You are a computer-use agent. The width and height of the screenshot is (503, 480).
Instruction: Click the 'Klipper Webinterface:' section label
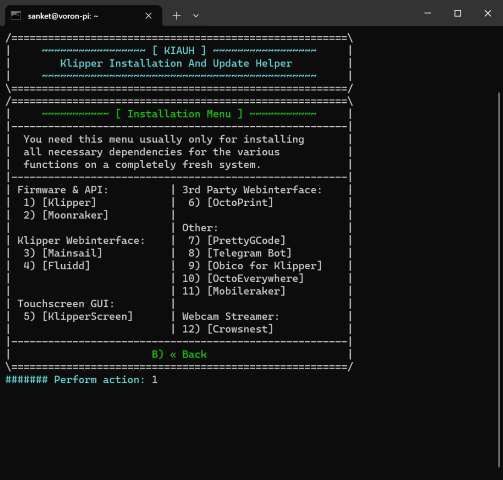pyautogui.click(x=81, y=240)
